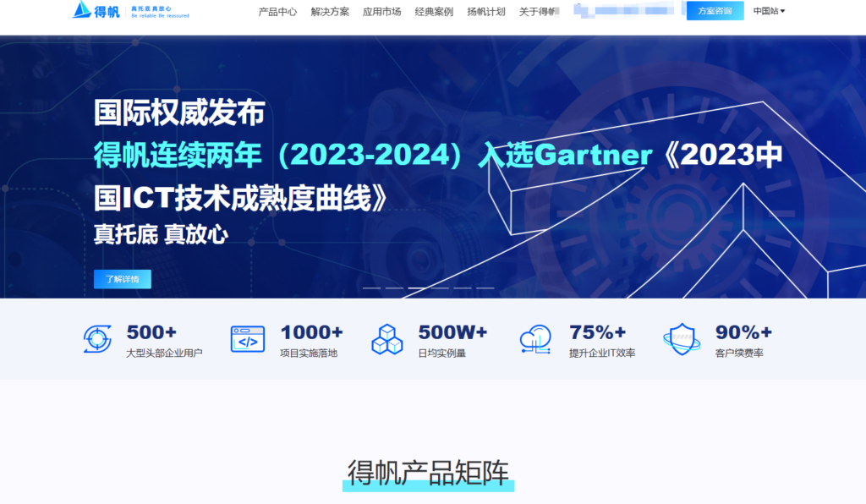The height and width of the screenshot is (504, 866).
Task: Click the code window icon next to 1000+
Action: [246, 338]
